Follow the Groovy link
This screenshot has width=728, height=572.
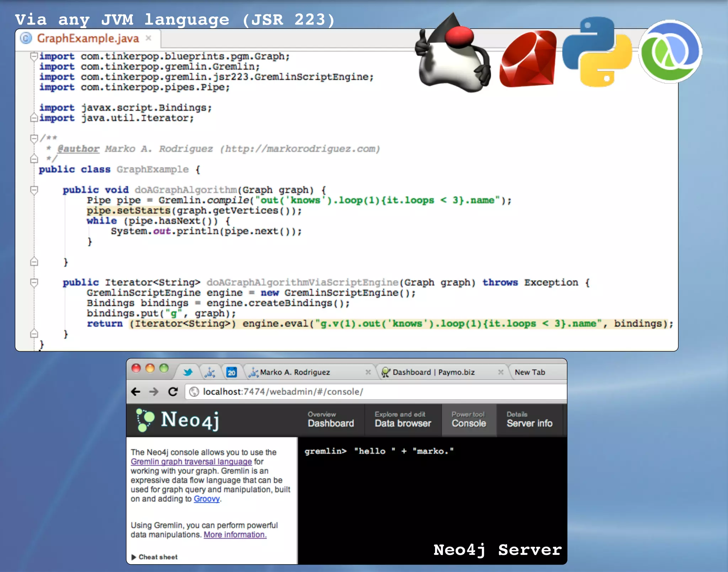[x=207, y=499]
